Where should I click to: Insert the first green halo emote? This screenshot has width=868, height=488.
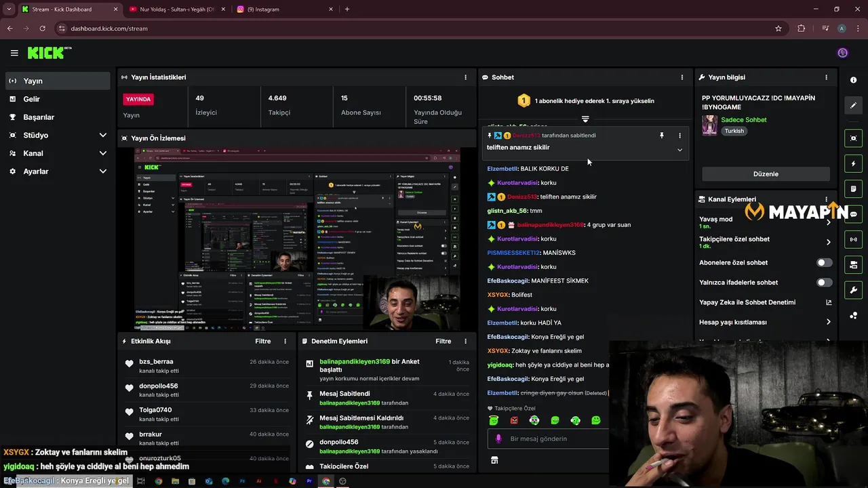(494, 420)
